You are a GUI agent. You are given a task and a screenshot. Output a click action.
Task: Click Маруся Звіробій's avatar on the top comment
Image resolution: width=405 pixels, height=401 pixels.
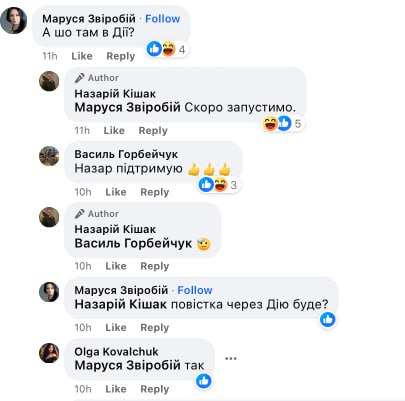14,20
